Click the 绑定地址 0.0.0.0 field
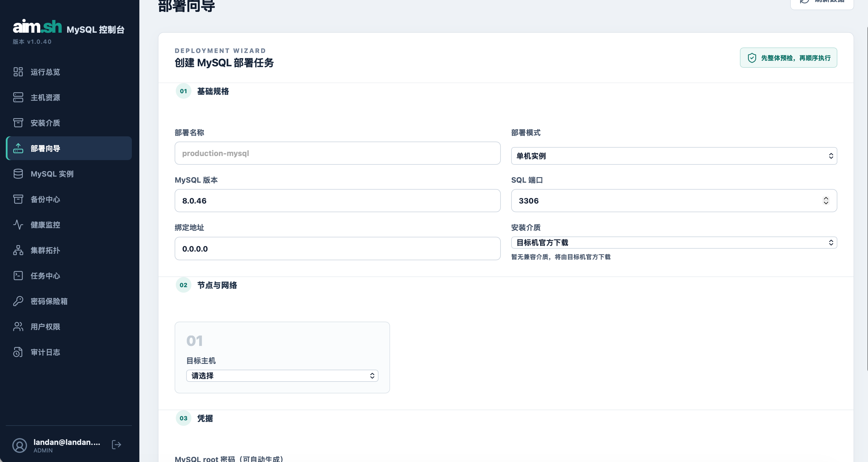The height and width of the screenshot is (462, 868). (x=337, y=249)
